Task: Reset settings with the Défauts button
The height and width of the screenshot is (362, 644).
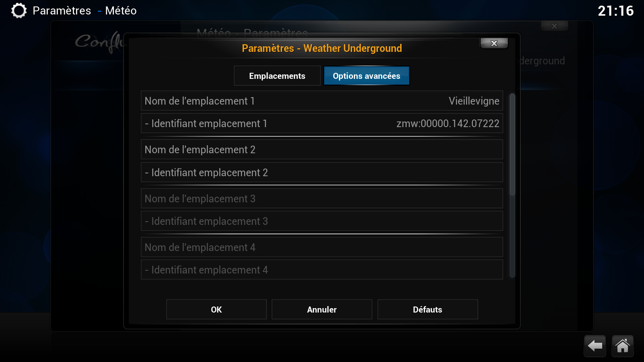Action: (427, 309)
